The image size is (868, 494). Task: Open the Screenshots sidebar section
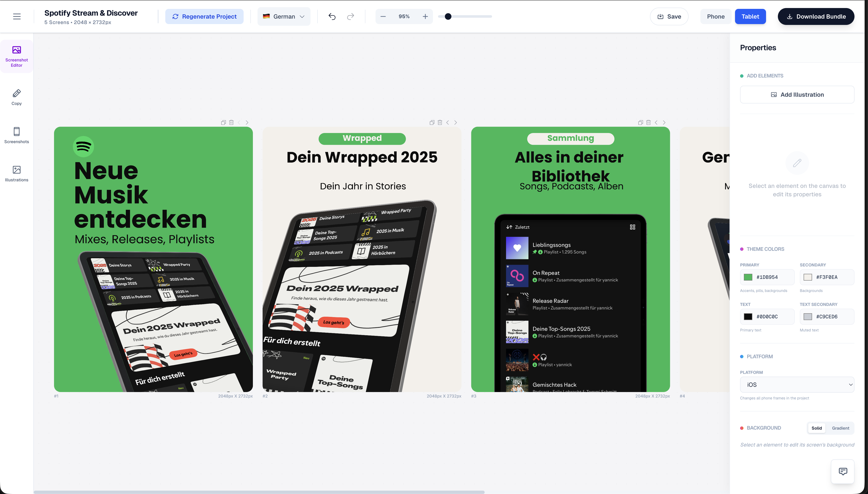click(x=17, y=135)
